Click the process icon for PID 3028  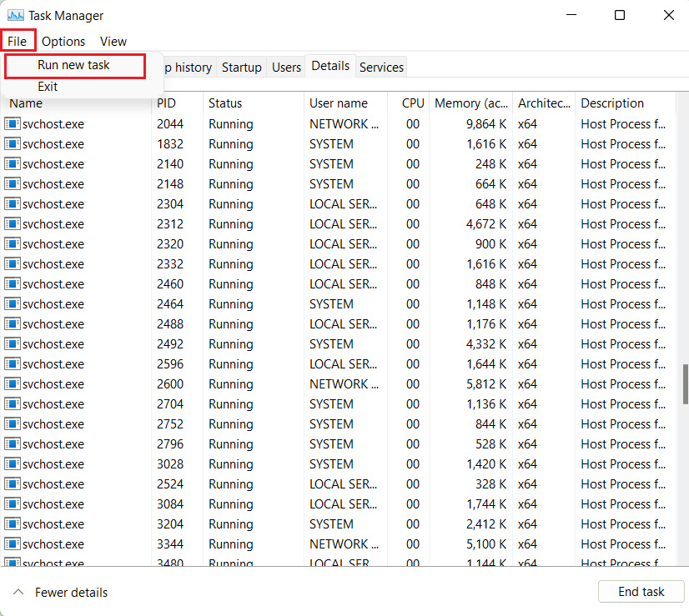click(13, 464)
